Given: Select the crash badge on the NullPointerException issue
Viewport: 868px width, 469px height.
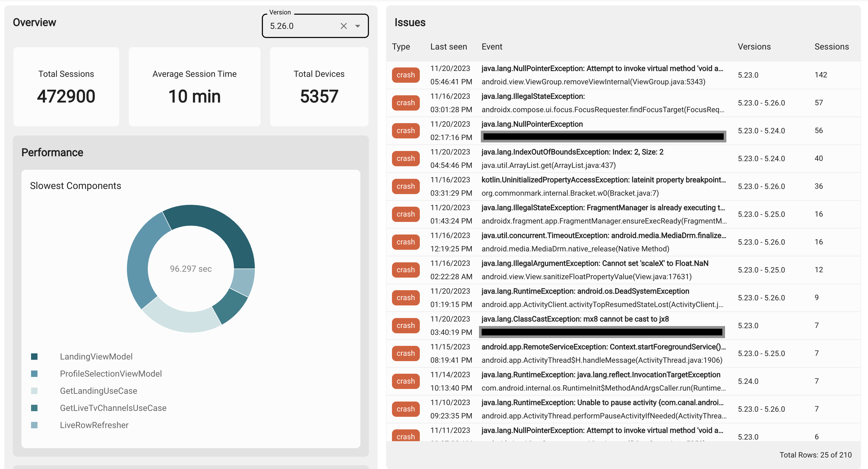Looking at the screenshot, I should [406, 75].
